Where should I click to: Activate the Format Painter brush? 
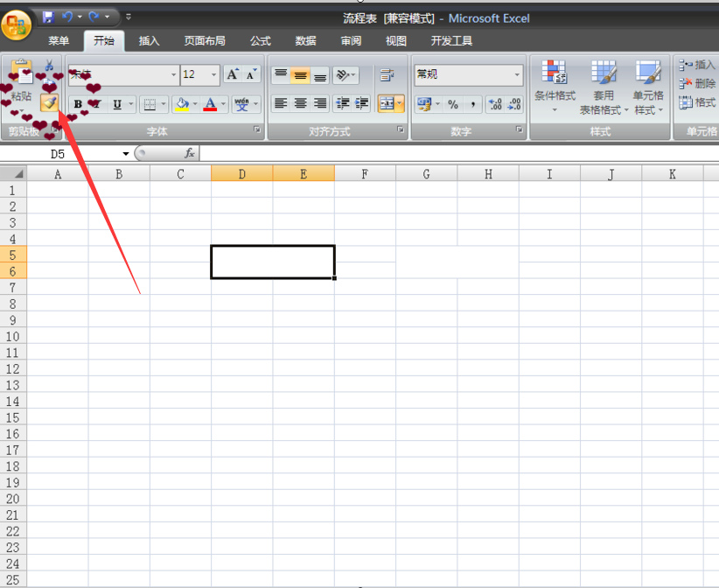point(50,102)
